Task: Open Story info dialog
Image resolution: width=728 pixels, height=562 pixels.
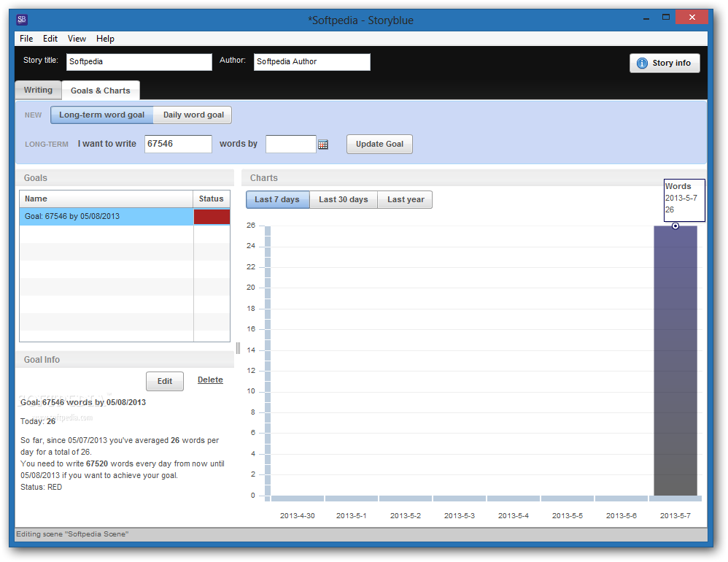Action: point(665,63)
